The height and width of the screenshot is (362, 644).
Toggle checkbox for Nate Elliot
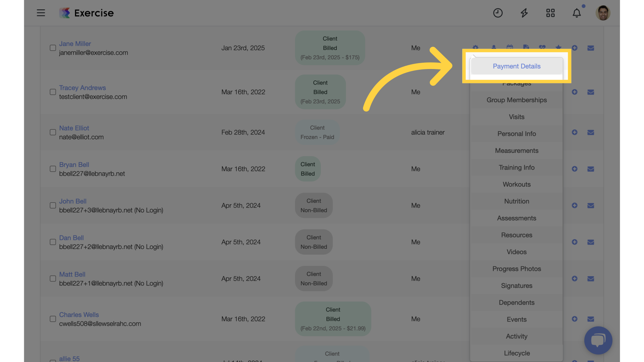click(x=52, y=133)
